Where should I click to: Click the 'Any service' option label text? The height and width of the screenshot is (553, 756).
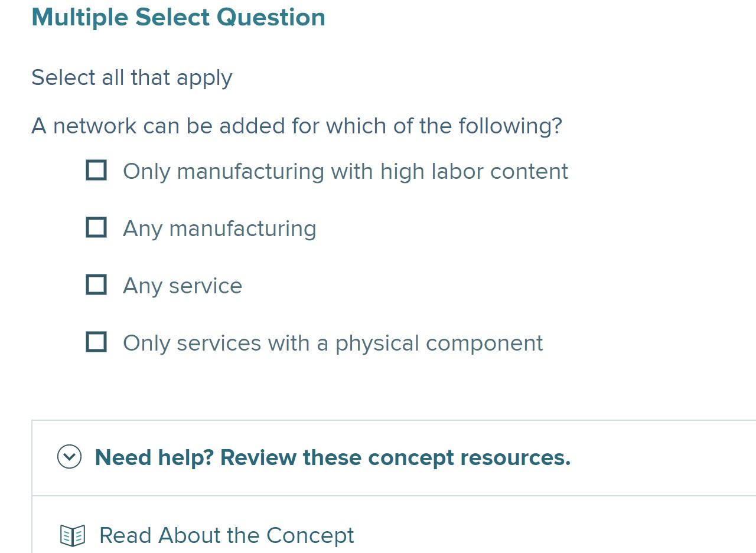click(x=183, y=286)
